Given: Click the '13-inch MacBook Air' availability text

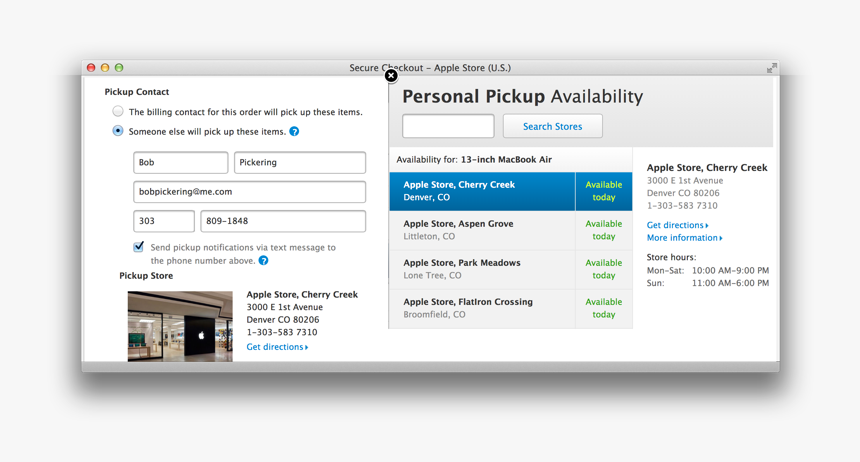Looking at the screenshot, I should [506, 160].
